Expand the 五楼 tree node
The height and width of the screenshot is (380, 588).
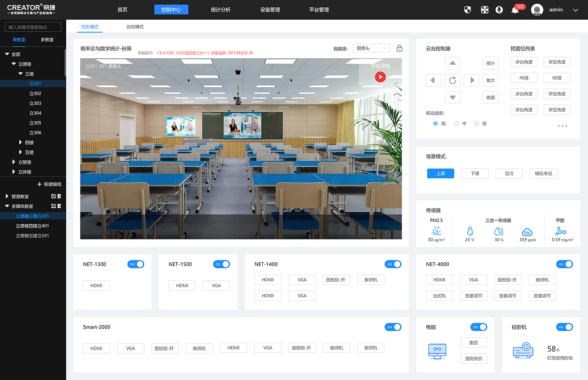pyautogui.click(x=21, y=152)
